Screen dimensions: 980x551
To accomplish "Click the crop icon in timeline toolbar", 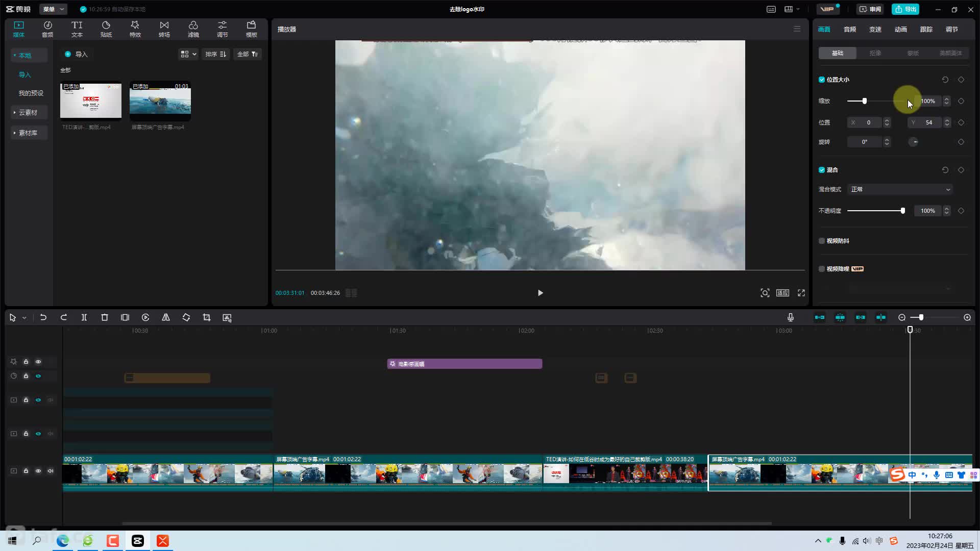I will [207, 317].
